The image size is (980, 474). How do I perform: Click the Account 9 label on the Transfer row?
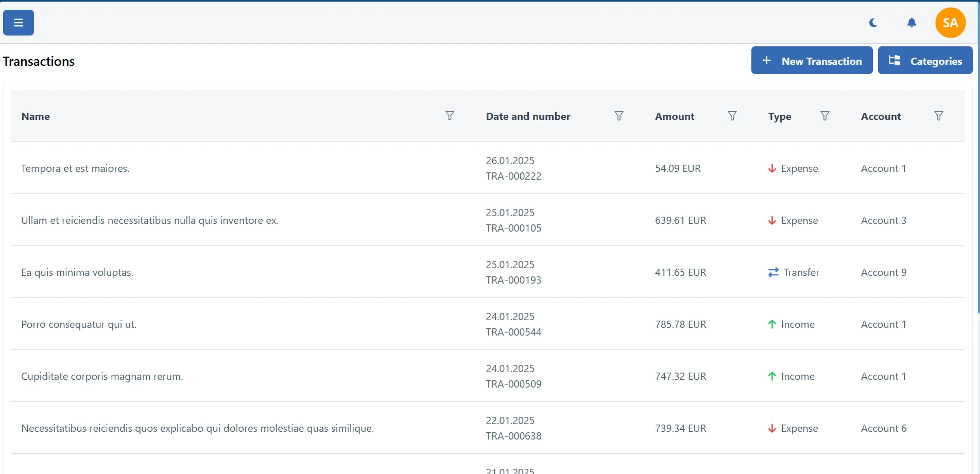[x=883, y=272]
